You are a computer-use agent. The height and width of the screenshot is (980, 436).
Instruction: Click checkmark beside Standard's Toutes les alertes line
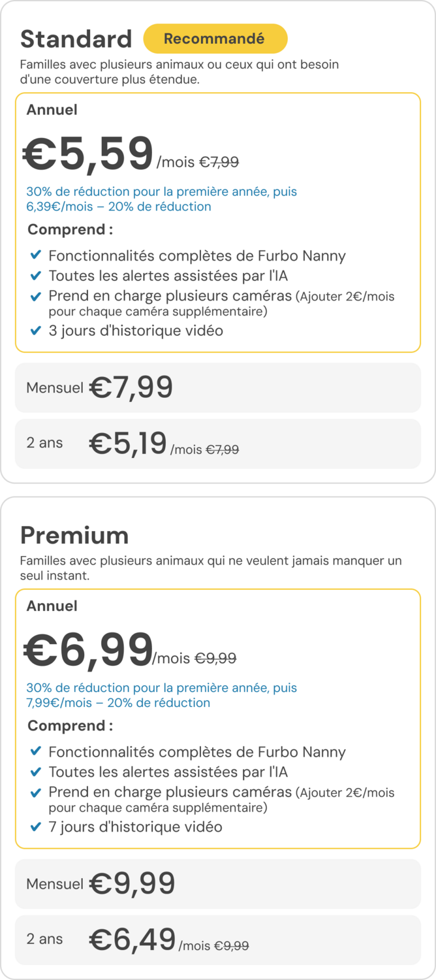(x=36, y=275)
